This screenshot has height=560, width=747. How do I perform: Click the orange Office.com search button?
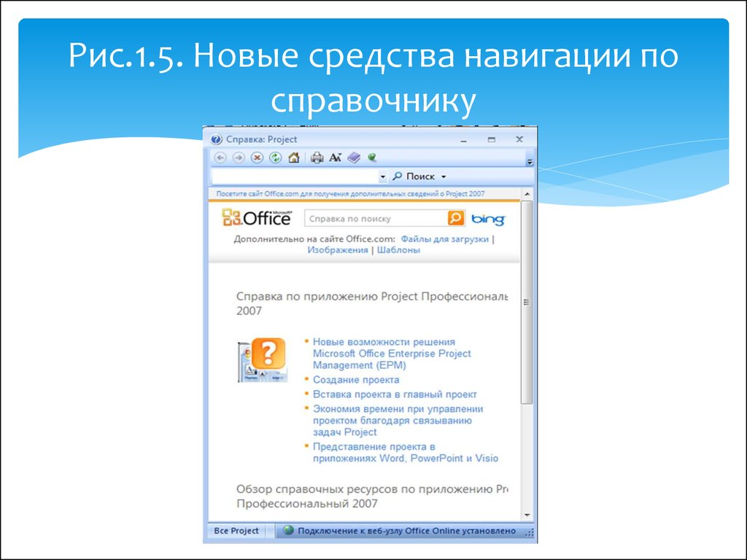456,218
